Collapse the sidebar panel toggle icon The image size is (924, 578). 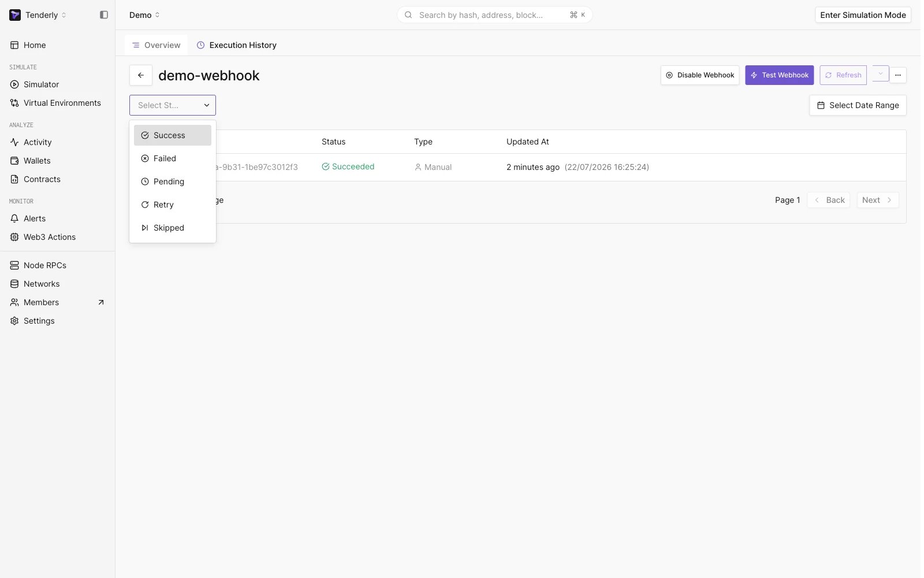(104, 15)
